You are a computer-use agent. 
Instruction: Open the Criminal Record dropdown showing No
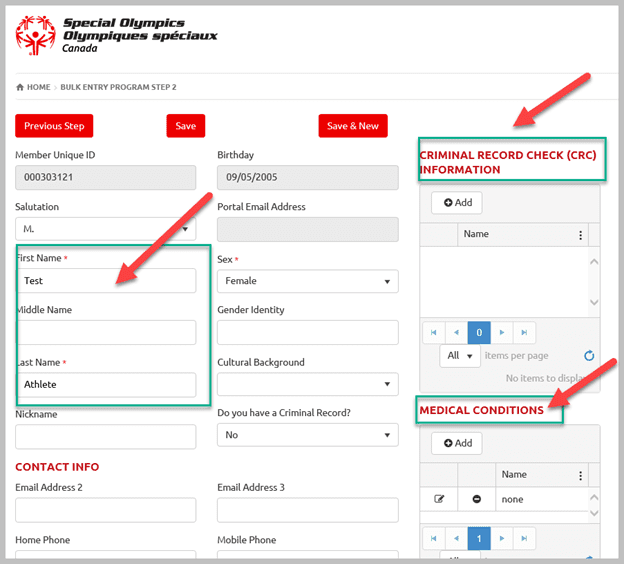click(308, 435)
